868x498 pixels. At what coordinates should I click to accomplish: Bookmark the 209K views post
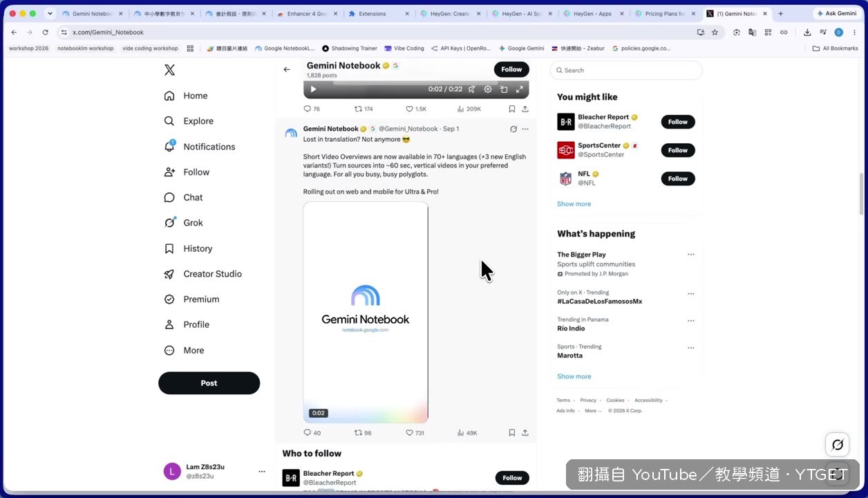tap(512, 109)
